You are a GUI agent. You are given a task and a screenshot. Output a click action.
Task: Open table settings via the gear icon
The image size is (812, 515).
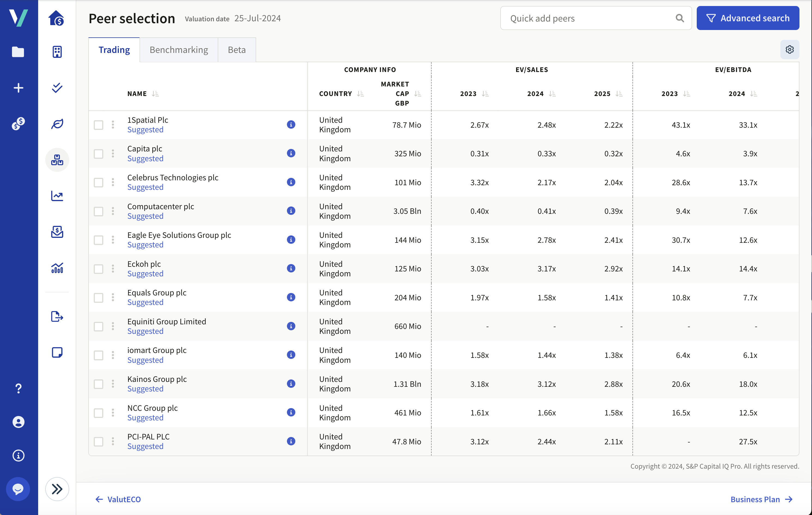[x=789, y=49]
